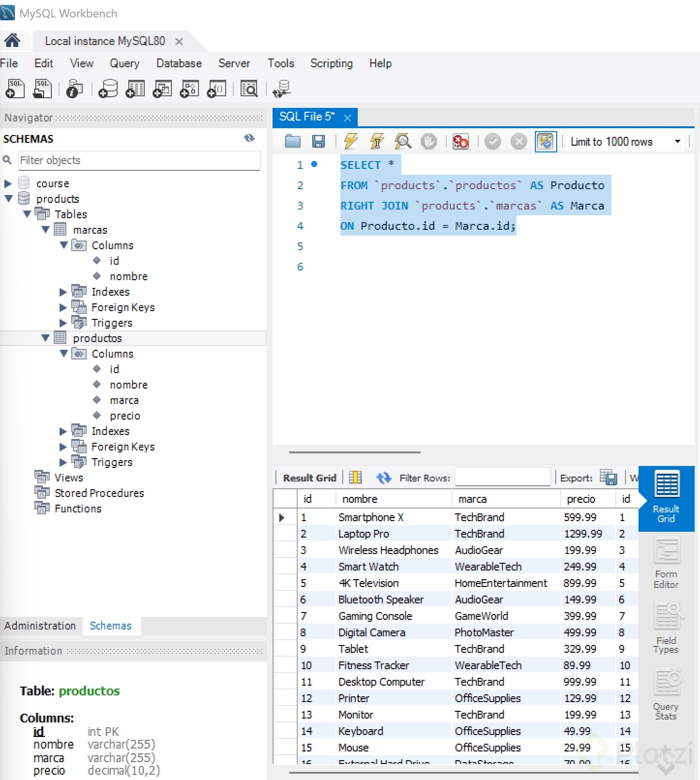
Task: Collapse the Tables node
Action: (x=27, y=214)
